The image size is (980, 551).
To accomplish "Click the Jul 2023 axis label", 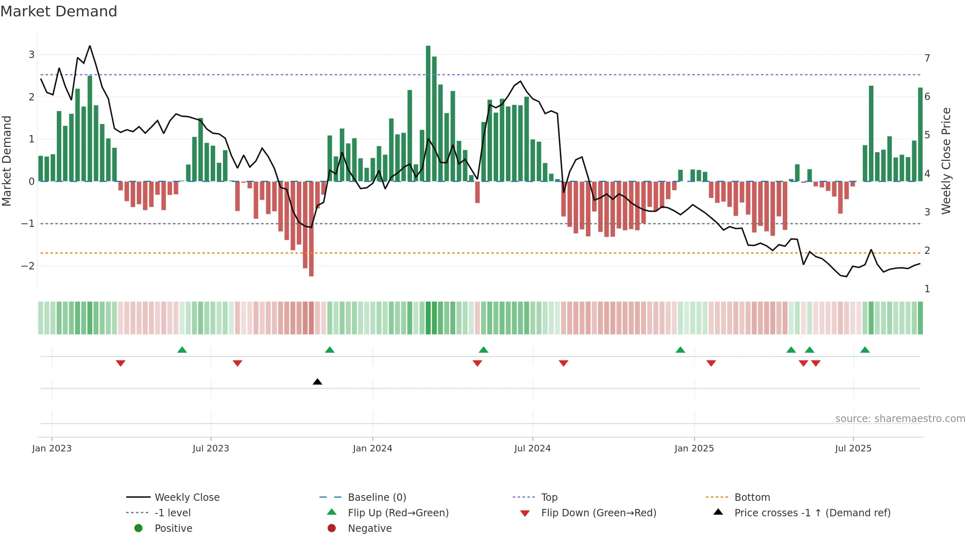I will pos(211,448).
